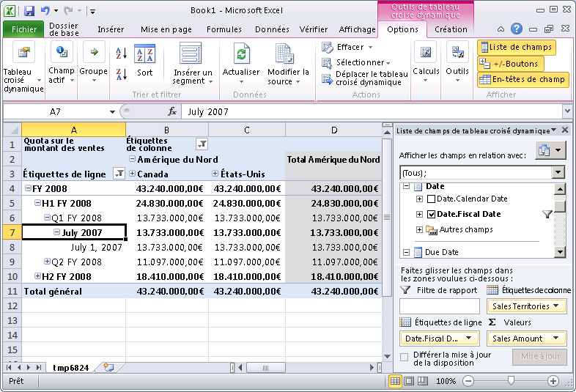
Task: Switch to the Données tab
Action: click(272, 29)
